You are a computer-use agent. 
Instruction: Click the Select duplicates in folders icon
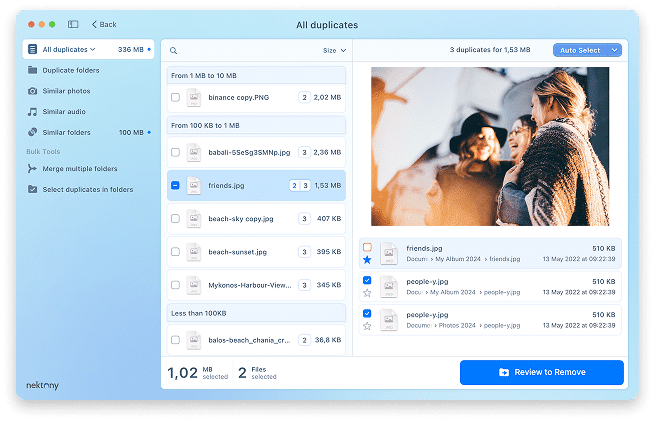pos(33,189)
